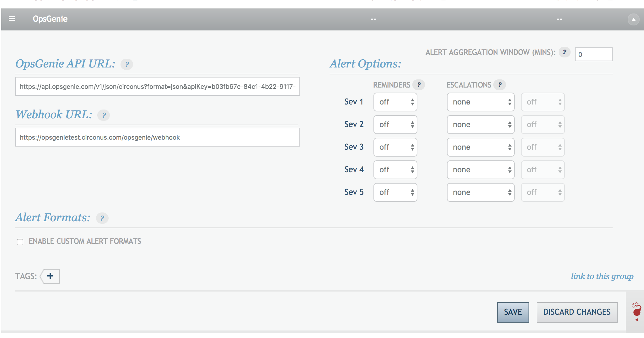Click the 'Sev 2' row label
Viewport: 644px width, 338px height.
coord(354,124)
